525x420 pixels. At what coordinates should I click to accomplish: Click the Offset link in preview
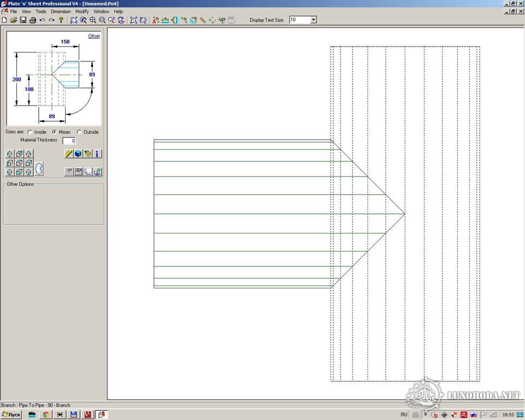94,36
